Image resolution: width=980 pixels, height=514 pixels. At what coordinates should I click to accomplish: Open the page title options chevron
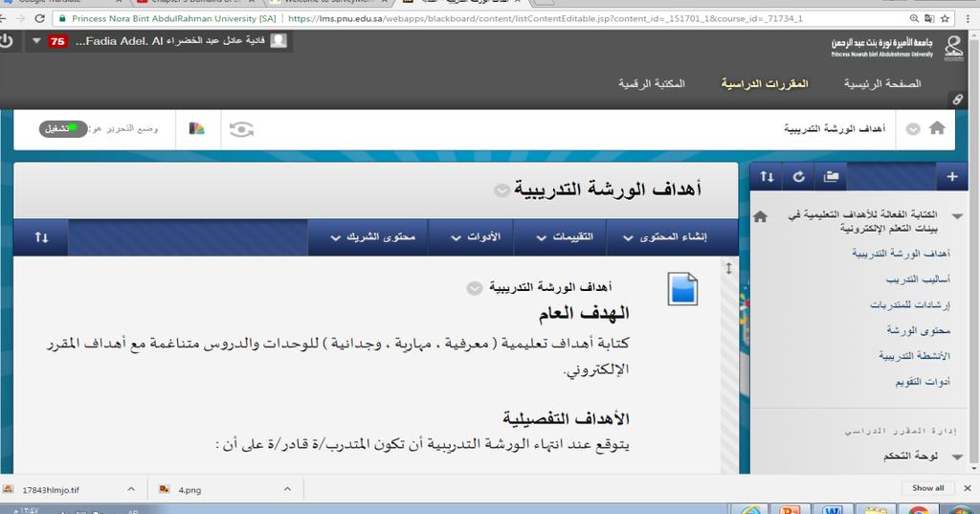[x=501, y=190]
